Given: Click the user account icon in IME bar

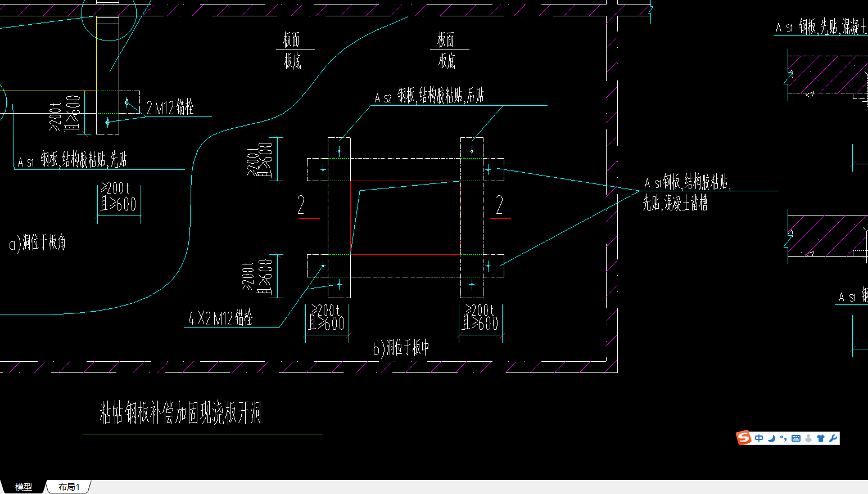Looking at the screenshot, I should [808, 438].
